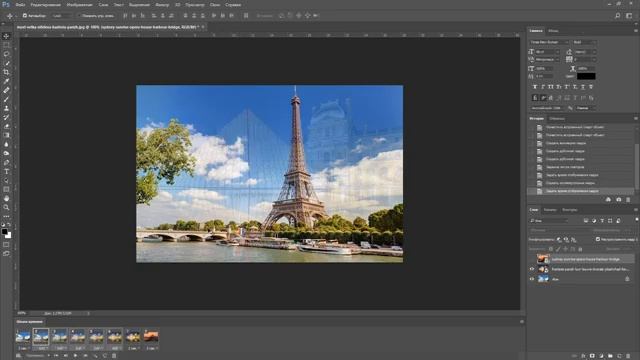
Task: Toggle Faux Bold in Character panel
Action: [x=535, y=87]
